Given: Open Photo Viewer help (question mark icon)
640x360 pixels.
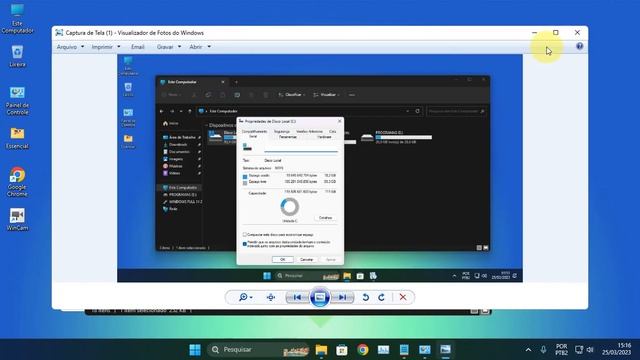Looking at the screenshot, I should pos(580,46).
